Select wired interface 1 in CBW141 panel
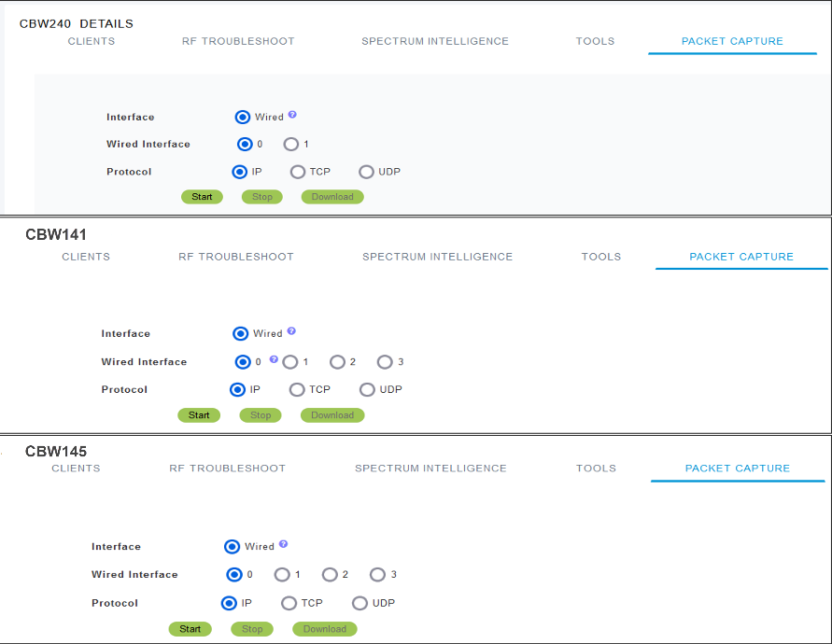 pyautogui.click(x=290, y=362)
